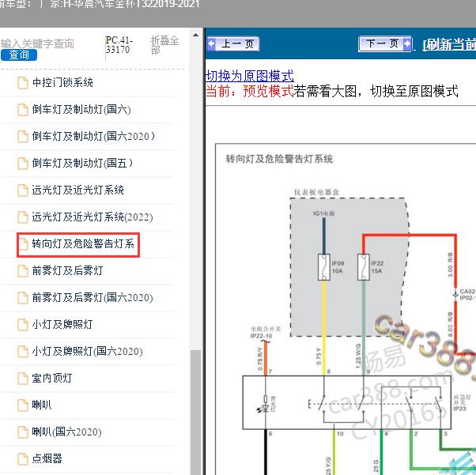Screen dimensions: 476x475
Task: Click the sidebar scrollbar thumb
Action: (196, 413)
